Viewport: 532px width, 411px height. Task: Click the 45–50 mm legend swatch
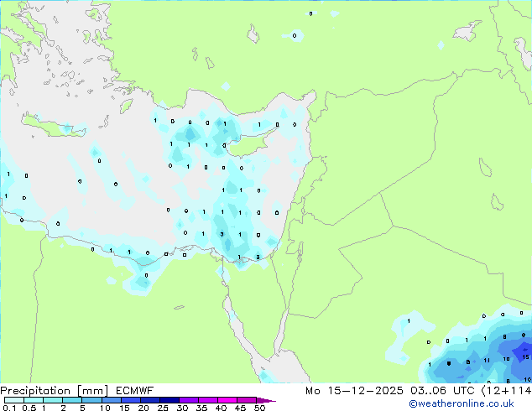click(247, 400)
